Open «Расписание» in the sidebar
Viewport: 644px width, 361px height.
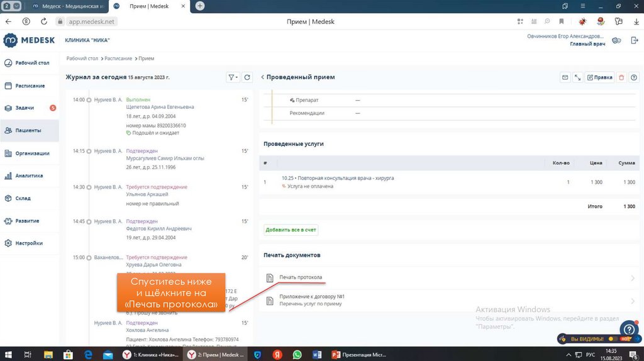(30, 86)
